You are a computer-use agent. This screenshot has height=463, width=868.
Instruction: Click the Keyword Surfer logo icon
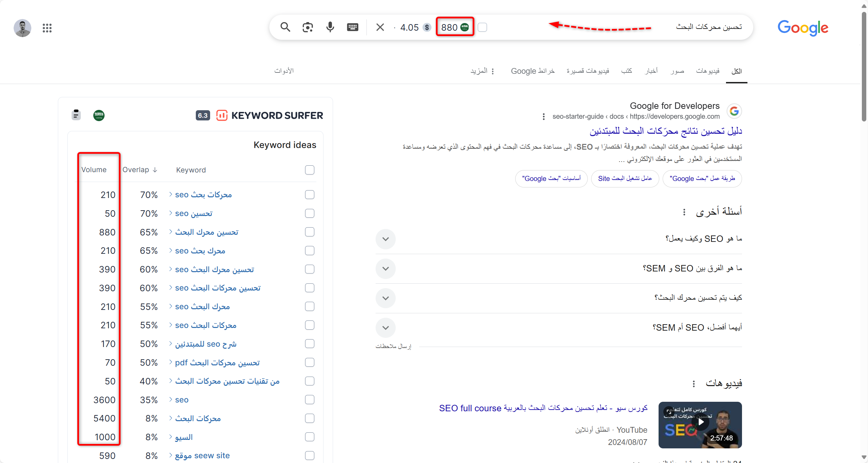point(222,115)
